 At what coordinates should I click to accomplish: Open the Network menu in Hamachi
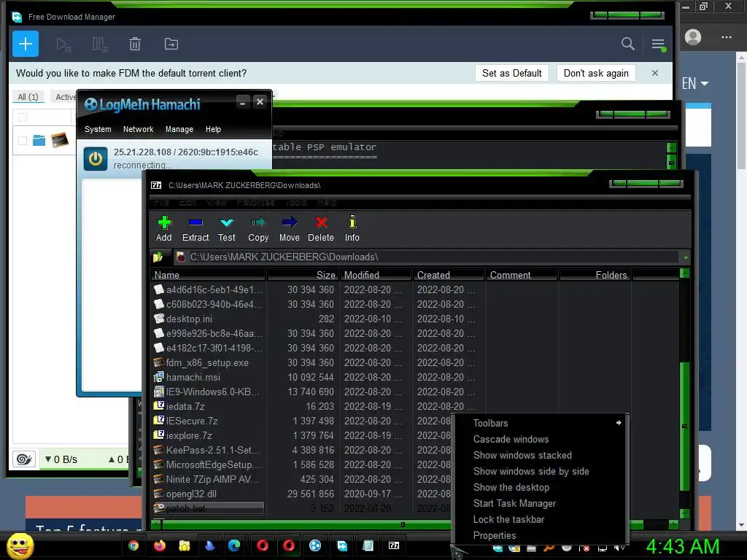(138, 129)
